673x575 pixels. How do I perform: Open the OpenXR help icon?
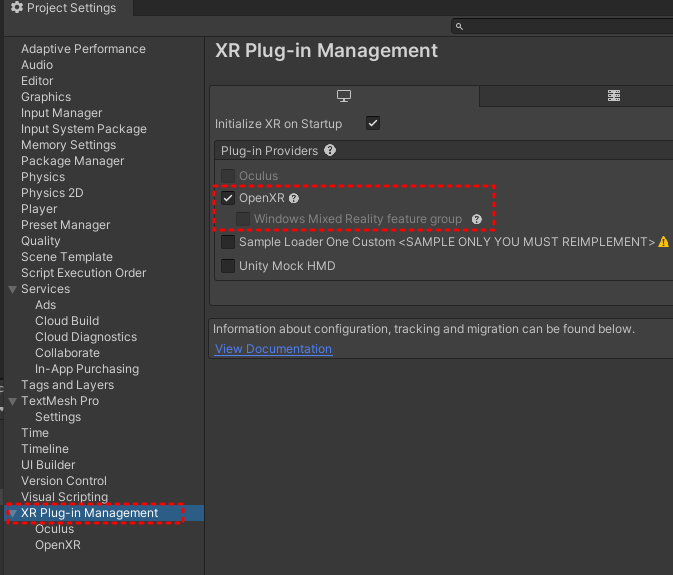pyautogui.click(x=294, y=198)
